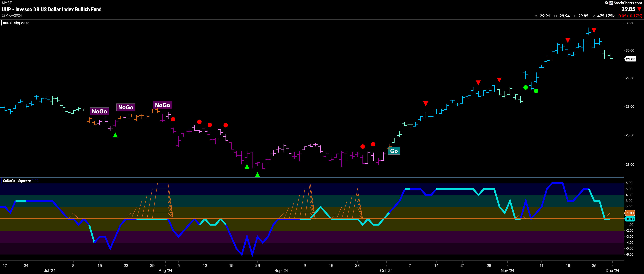The width and height of the screenshot is (644, 274).
Task: Click the Go label in early October
Action: pos(394,151)
